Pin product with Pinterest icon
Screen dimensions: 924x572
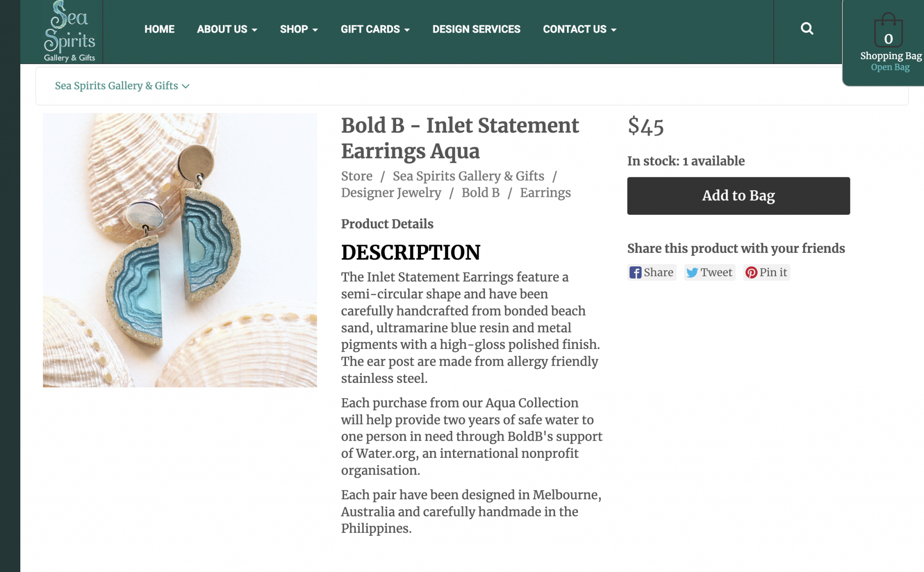pos(751,273)
